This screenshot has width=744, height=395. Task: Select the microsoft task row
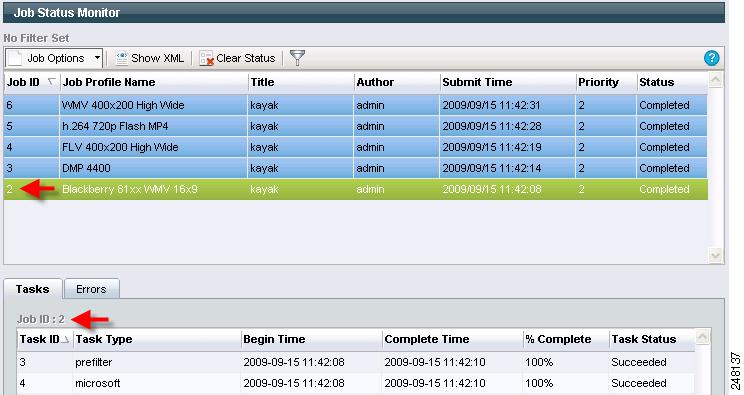[x=356, y=383]
